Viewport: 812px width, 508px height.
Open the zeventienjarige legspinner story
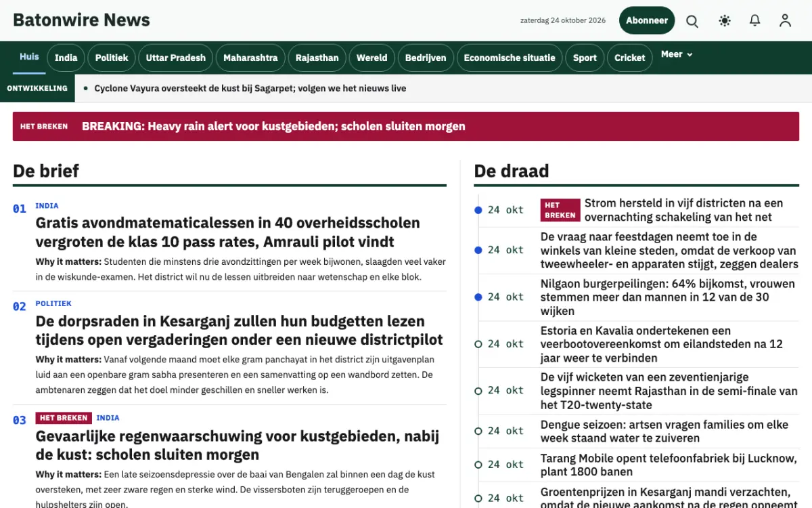click(x=669, y=391)
